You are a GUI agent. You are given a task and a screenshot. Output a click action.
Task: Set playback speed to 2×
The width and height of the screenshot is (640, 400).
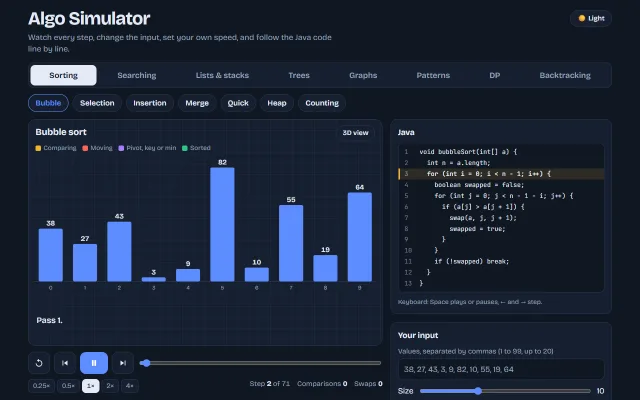pos(110,386)
